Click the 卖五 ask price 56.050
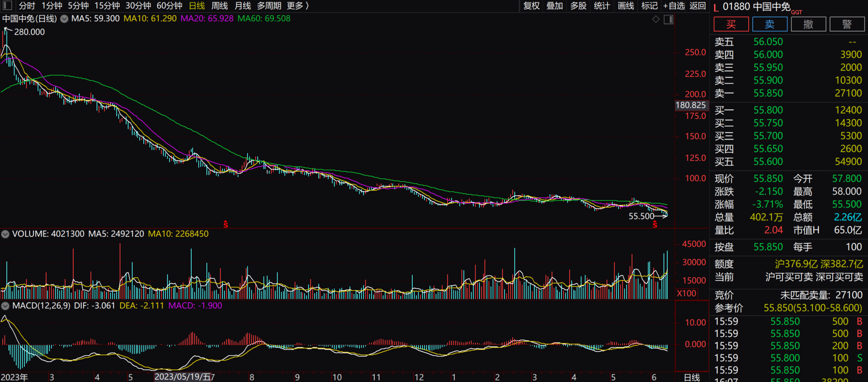Image resolution: width=868 pixels, height=382 pixels. tap(768, 42)
